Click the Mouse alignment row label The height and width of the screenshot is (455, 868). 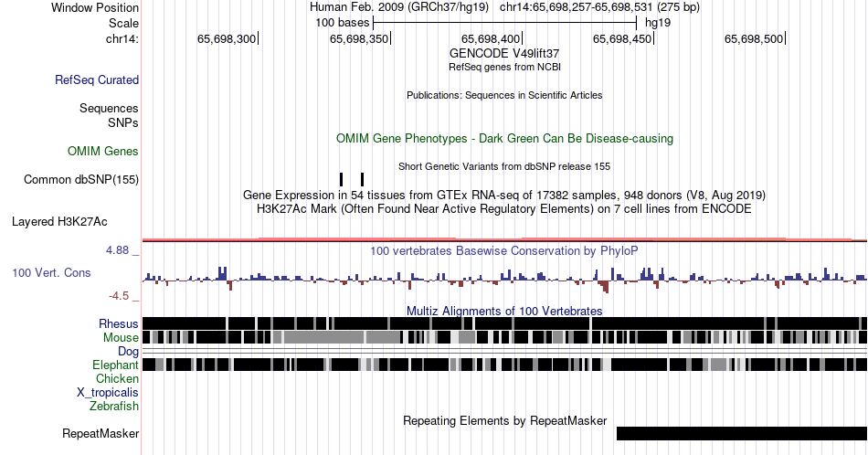(121, 338)
